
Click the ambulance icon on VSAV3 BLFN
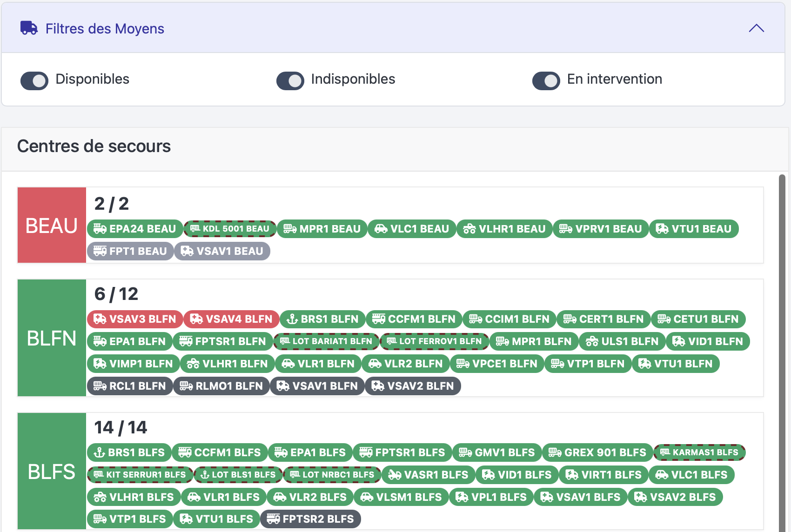pos(100,319)
